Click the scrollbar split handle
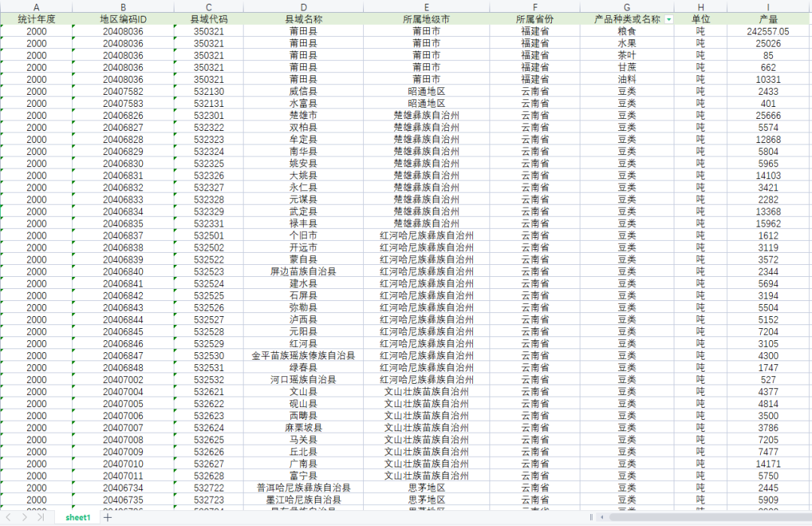The width and height of the screenshot is (812, 526). (x=592, y=518)
